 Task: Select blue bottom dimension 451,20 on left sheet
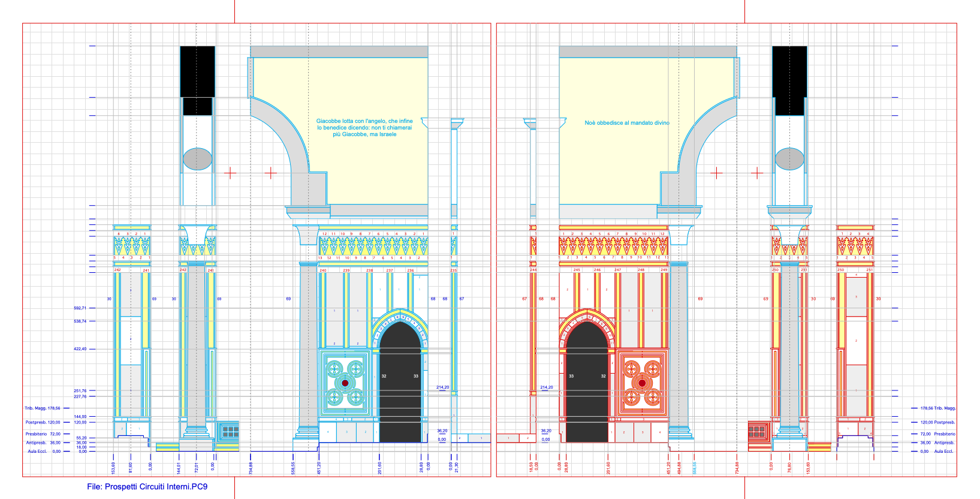(x=319, y=468)
